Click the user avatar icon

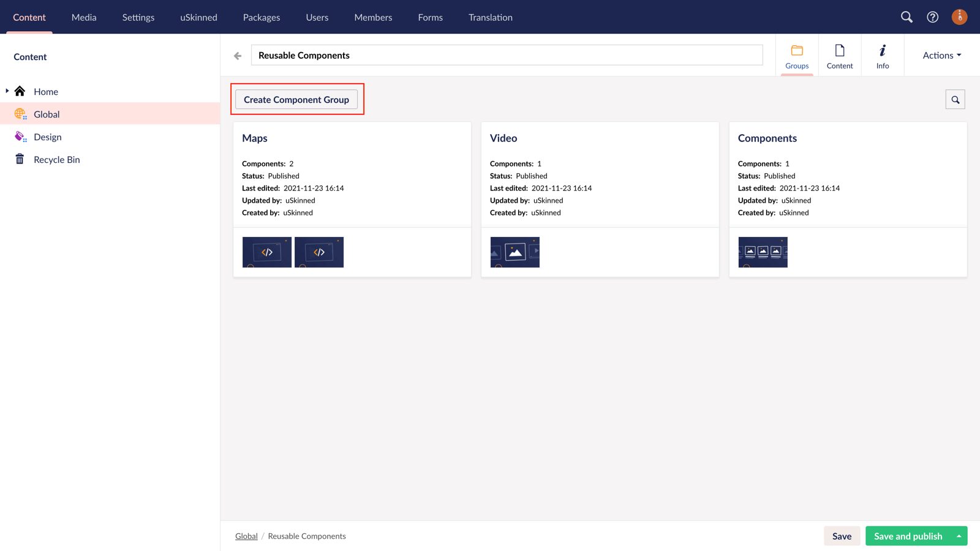[x=959, y=17]
